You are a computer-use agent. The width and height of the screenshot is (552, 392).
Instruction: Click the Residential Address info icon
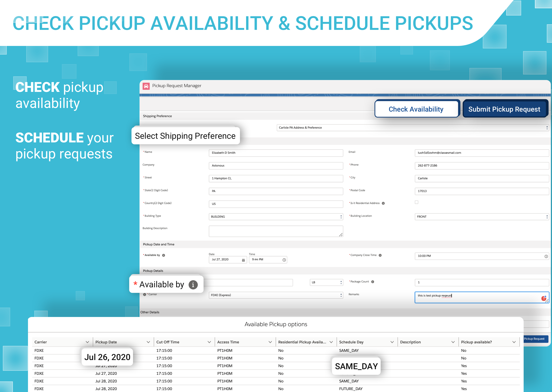click(383, 203)
